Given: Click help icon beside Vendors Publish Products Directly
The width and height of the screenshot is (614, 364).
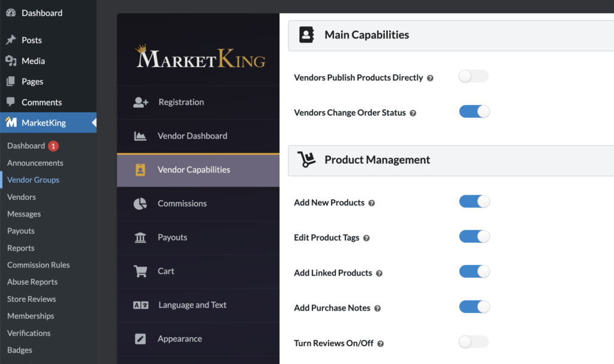Looking at the screenshot, I should pyautogui.click(x=430, y=78).
